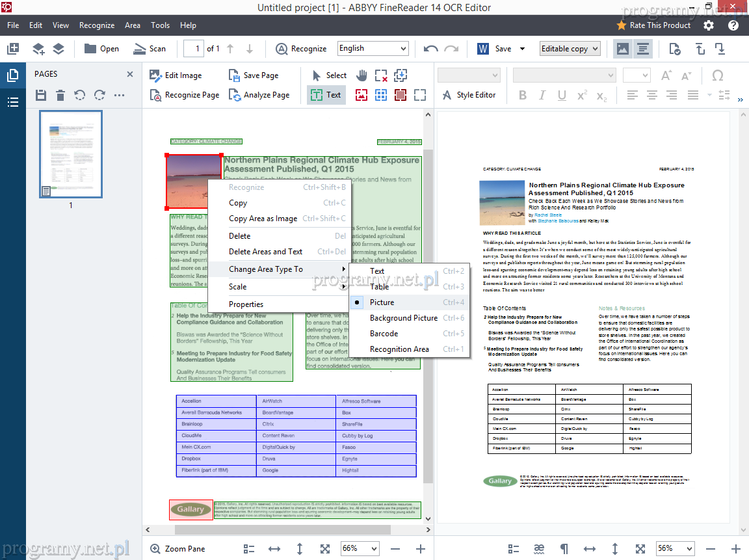This screenshot has height=560, width=749.
Task: Expand the Editable copy dropdown
Action: click(x=570, y=49)
